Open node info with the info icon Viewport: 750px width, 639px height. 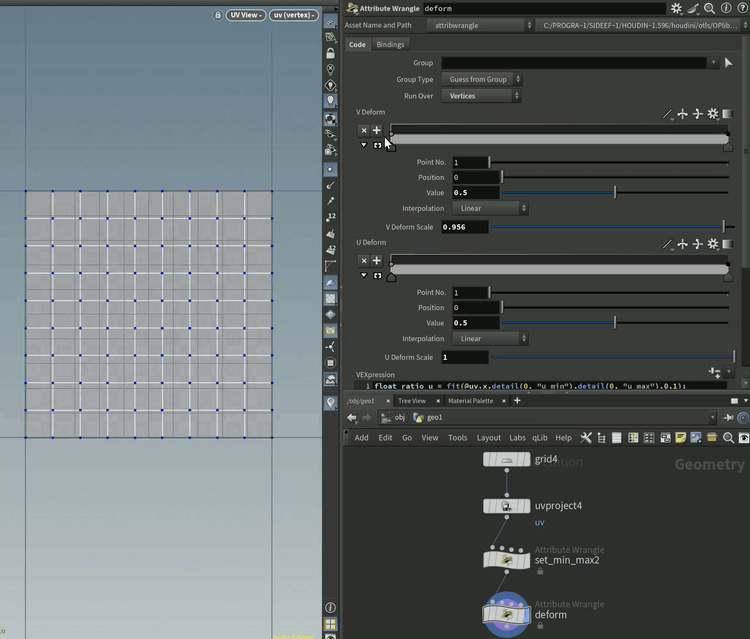coord(725,8)
